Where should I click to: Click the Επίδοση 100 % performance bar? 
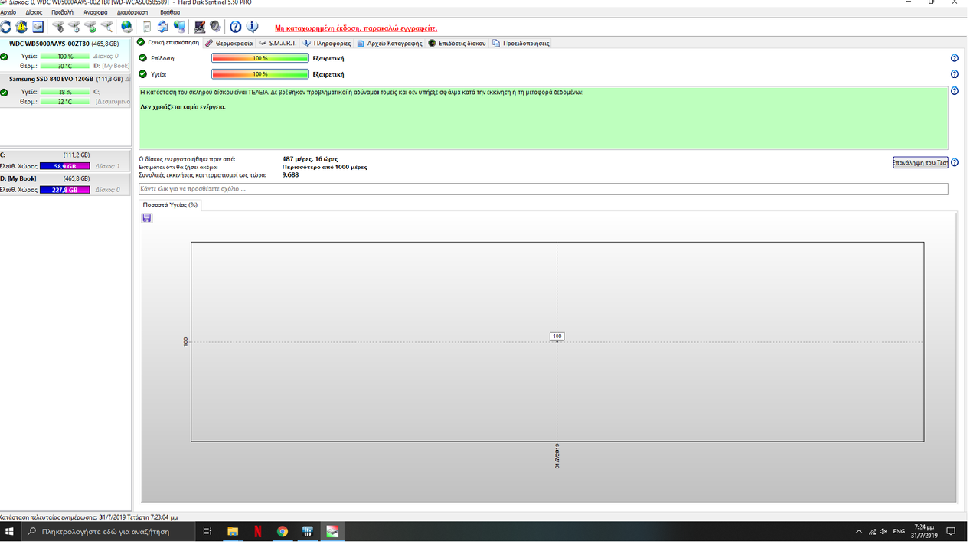(x=260, y=58)
